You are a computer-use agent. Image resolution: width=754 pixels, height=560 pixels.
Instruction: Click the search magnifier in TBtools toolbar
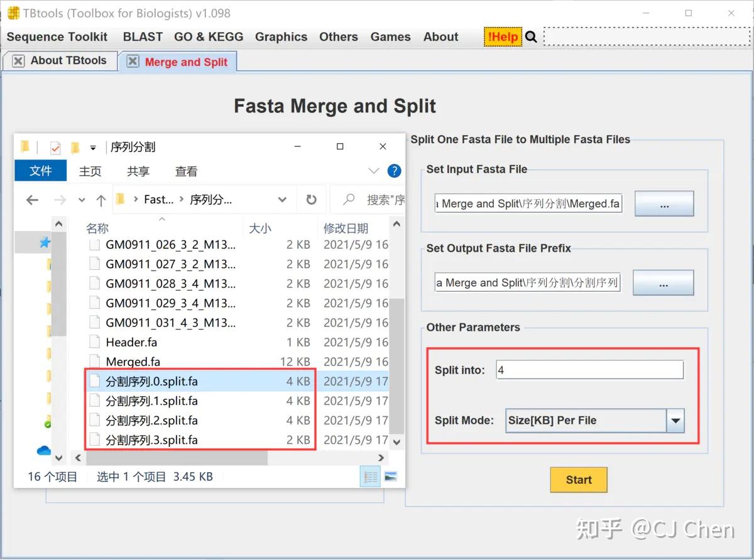pyautogui.click(x=532, y=37)
